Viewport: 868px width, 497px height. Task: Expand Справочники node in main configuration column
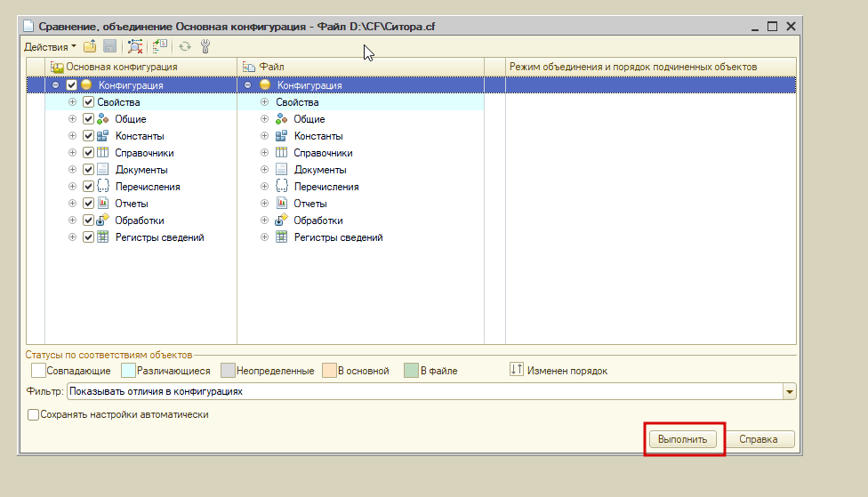[72, 153]
